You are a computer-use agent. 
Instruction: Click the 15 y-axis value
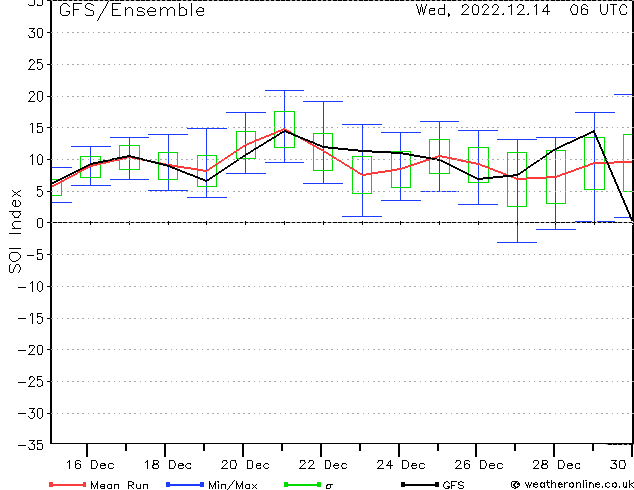(x=36, y=128)
